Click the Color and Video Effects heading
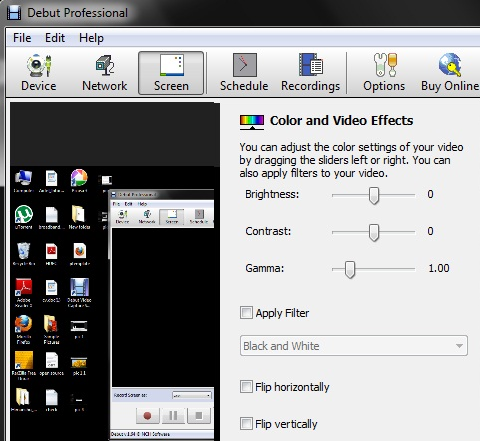The image size is (480, 441). coord(341,121)
